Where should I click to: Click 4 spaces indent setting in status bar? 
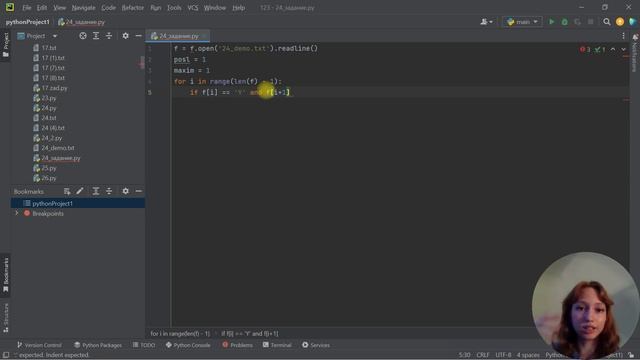tap(528, 355)
